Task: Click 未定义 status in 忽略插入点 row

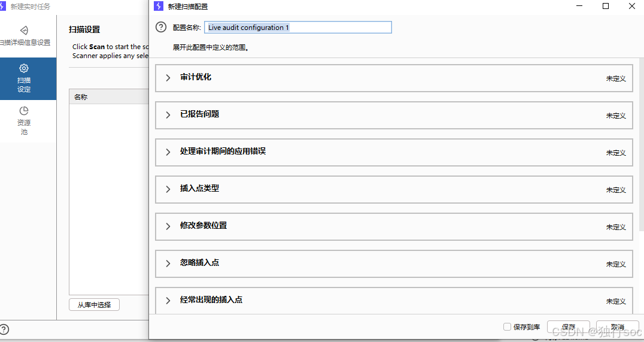Action: 616,264
